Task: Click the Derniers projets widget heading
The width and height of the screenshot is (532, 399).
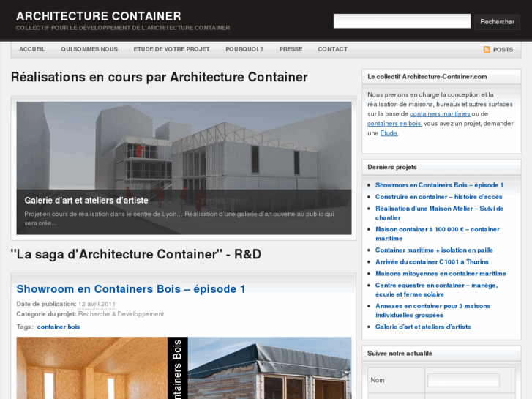Action: pyautogui.click(x=392, y=167)
